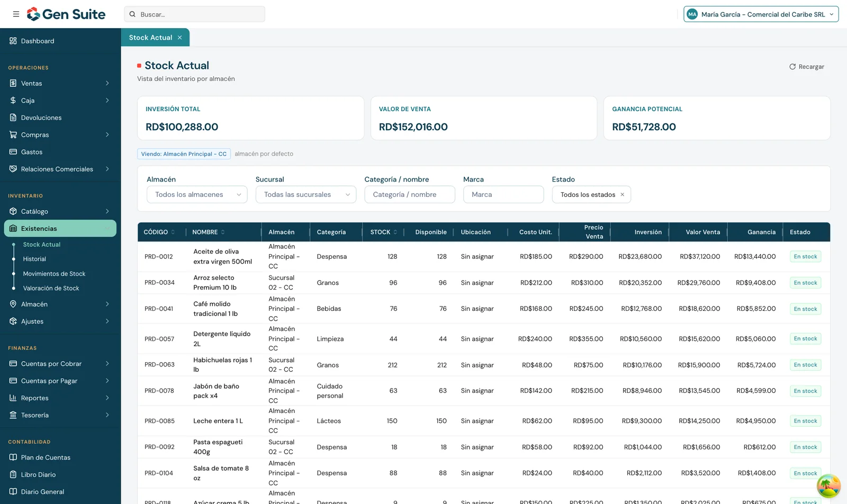The height and width of the screenshot is (504, 847).
Task: Open the Libro Diario clipboard icon
Action: tap(13, 474)
